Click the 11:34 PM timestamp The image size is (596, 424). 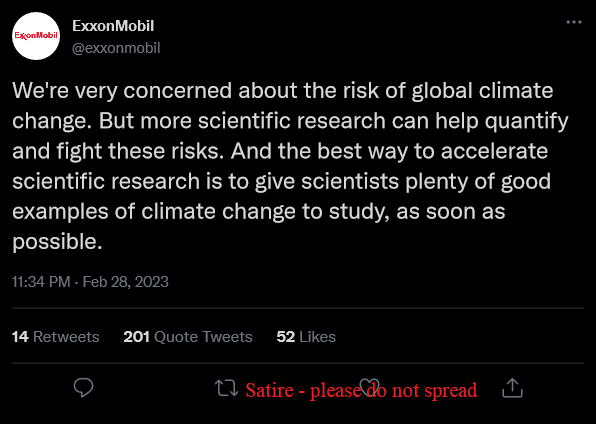point(41,282)
